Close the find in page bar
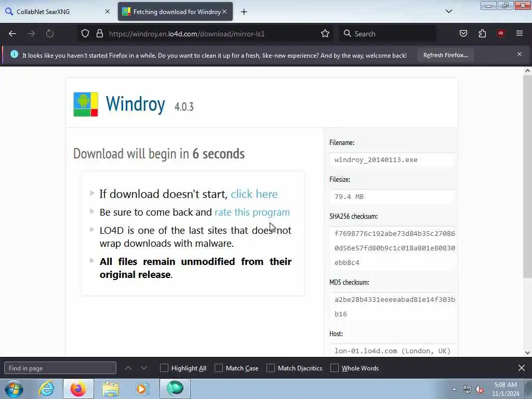This screenshot has height=399, width=532. pos(522,368)
